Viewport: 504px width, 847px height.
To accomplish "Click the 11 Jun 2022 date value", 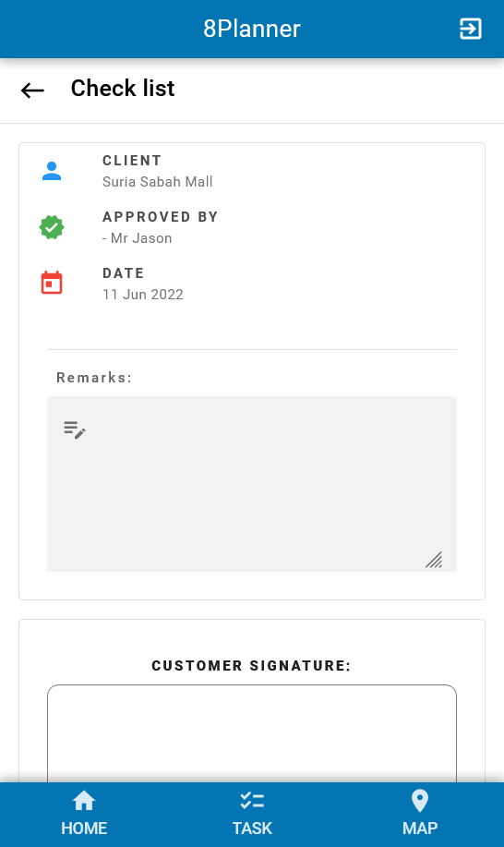I will pyautogui.click(x=143, y=295).
